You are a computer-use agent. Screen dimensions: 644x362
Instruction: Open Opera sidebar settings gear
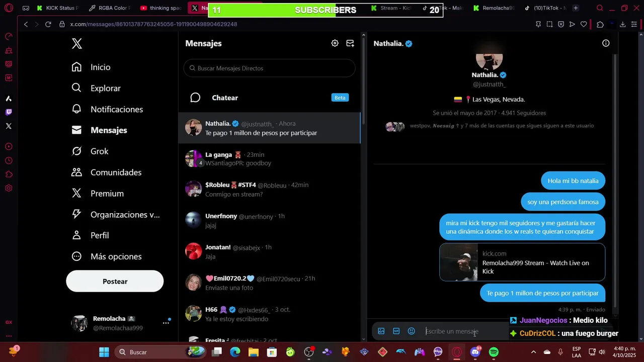pos(9,189)
